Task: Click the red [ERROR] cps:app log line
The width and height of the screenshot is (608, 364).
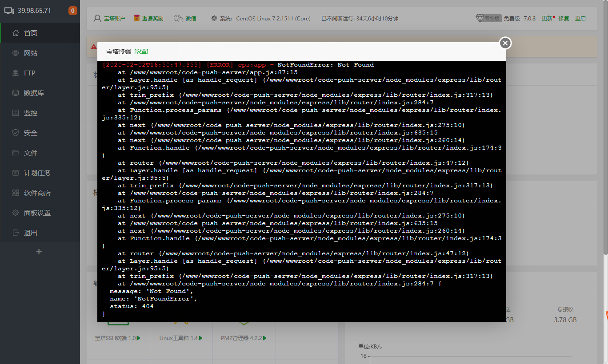Action: click(x=238, y=65)
